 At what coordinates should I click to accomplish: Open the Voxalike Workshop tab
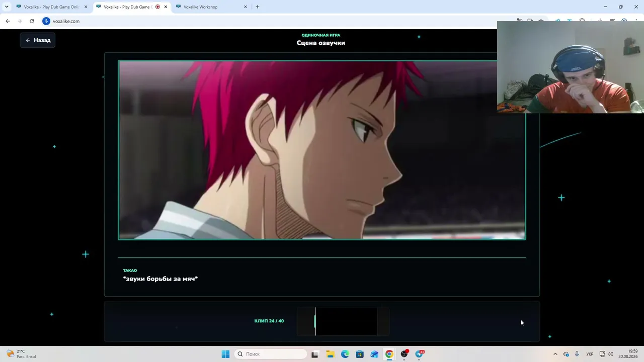click(211, 7)
